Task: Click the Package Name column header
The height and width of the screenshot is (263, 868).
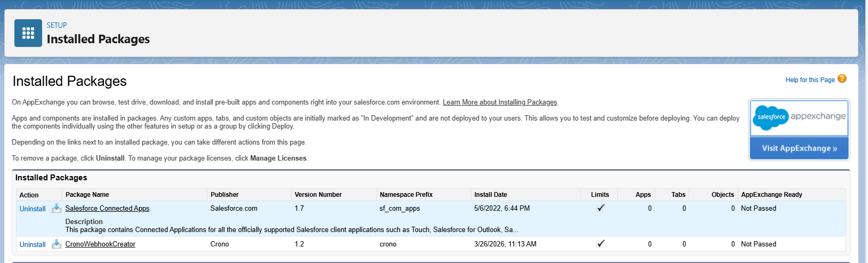Action: 87,195
